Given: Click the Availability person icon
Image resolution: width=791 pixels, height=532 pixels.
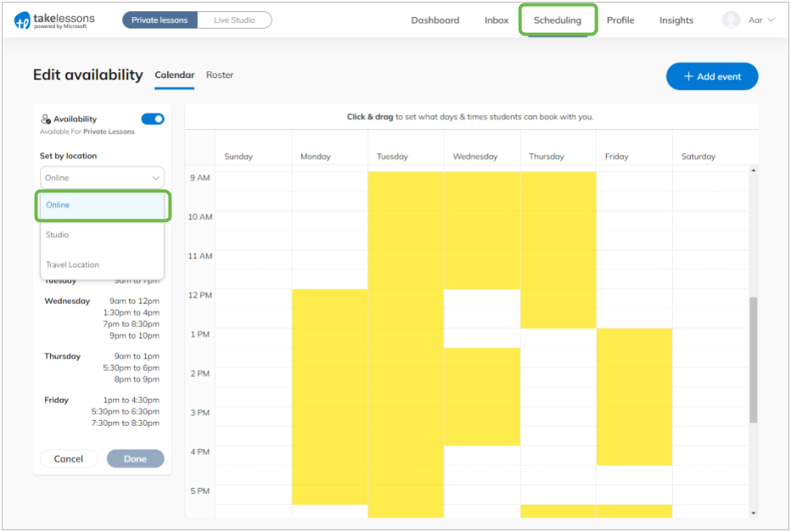Looking at the screenshot, I should [x=46, y=119].
